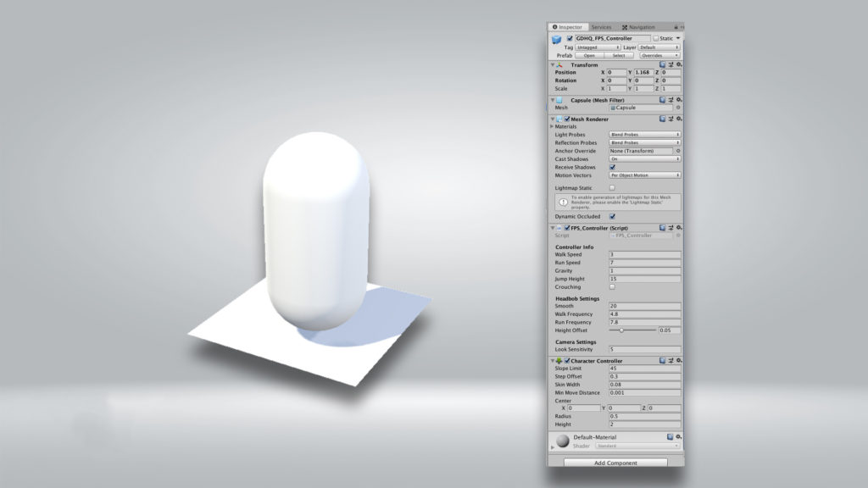
Task: Click the Character Controller help book icon
Action: click(x=664, y=360)
